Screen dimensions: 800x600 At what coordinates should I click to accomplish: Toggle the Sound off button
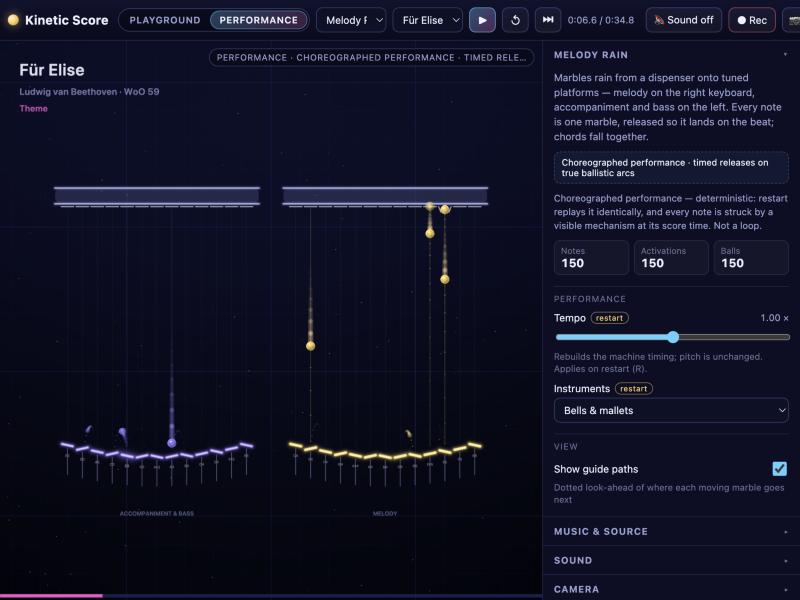coord(684,20)
